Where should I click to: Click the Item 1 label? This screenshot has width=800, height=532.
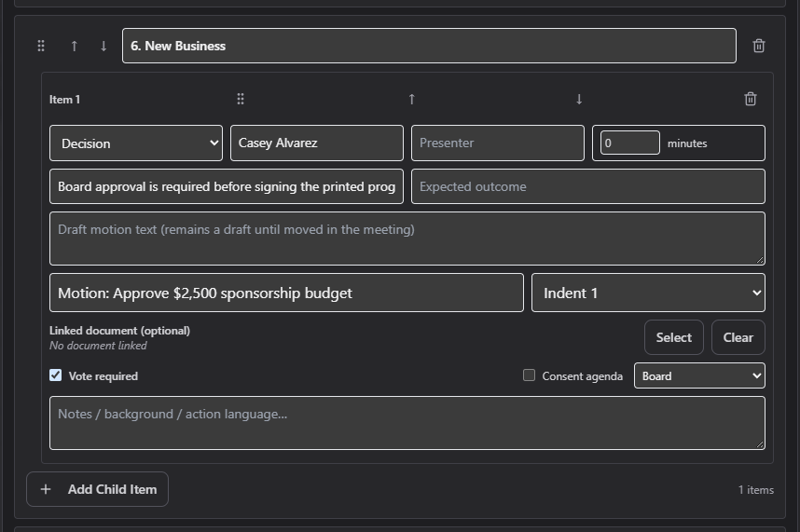click(x=64, y=100)
